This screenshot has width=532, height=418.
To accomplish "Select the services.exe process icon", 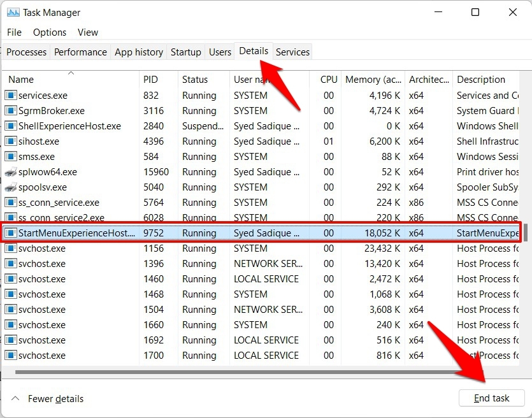I will [11, 96].
